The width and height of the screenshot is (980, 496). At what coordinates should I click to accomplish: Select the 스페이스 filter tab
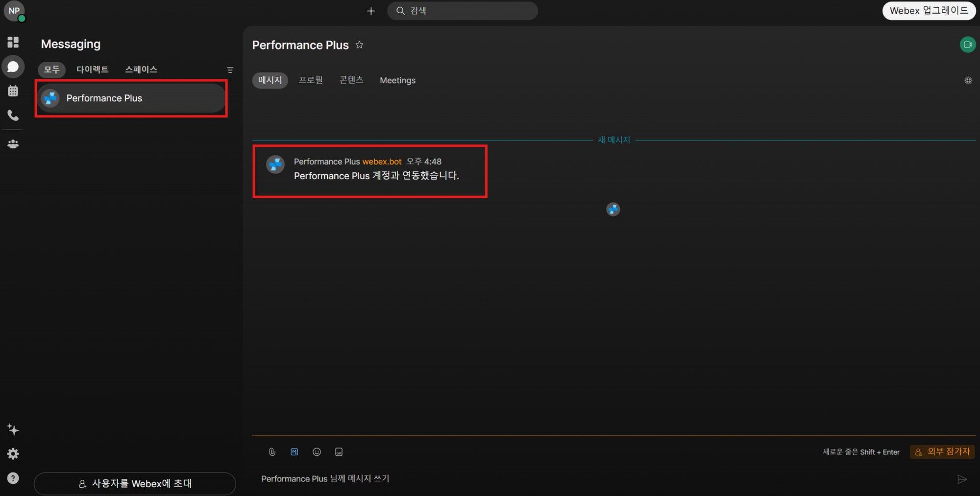[141, 70]
